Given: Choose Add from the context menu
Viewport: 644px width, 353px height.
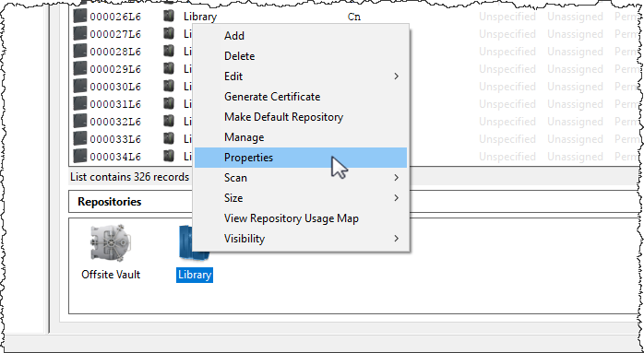Looking at the screenshot, I should coord(301,36).
